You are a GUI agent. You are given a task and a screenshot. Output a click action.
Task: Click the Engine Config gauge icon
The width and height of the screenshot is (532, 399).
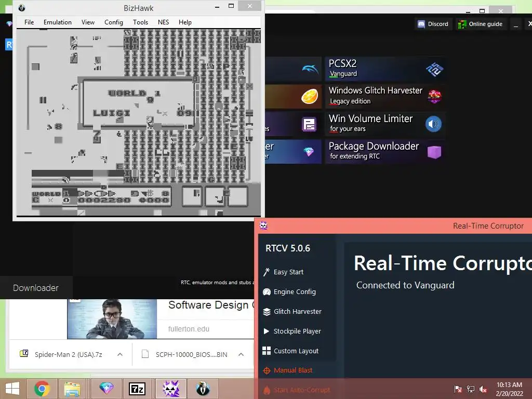click(x=267, y=292)
